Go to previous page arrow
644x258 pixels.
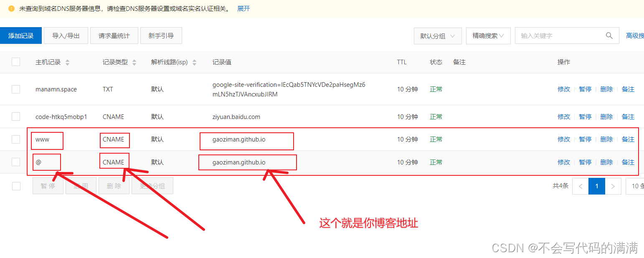[581, 186]
